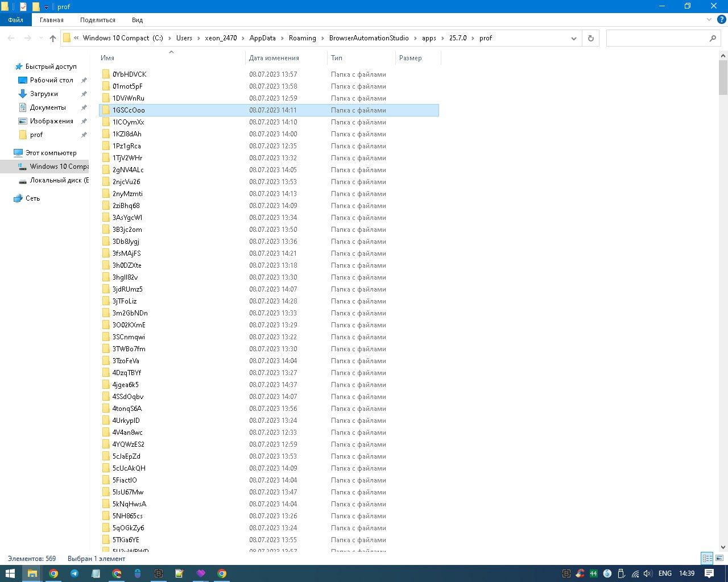Click the Windows Start button

(10, 573)
